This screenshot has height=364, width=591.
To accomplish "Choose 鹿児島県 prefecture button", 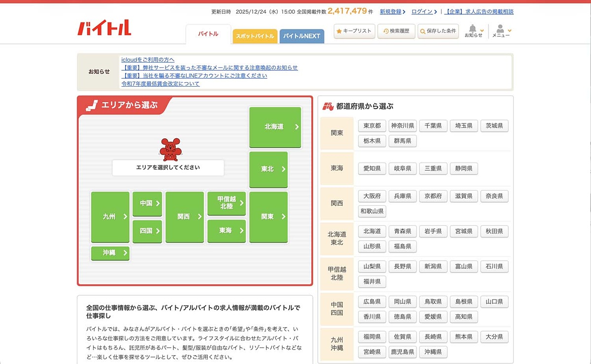I will (402, 352).
